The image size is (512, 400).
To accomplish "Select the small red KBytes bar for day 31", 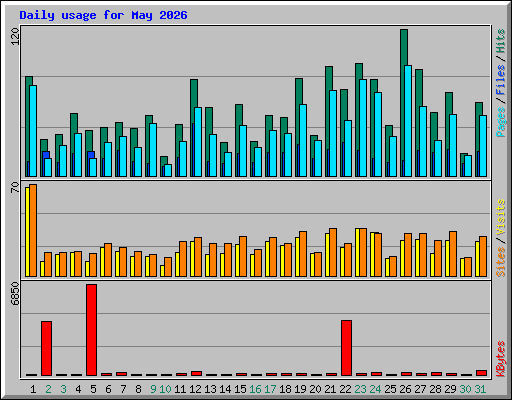I will tap(481, 373).
